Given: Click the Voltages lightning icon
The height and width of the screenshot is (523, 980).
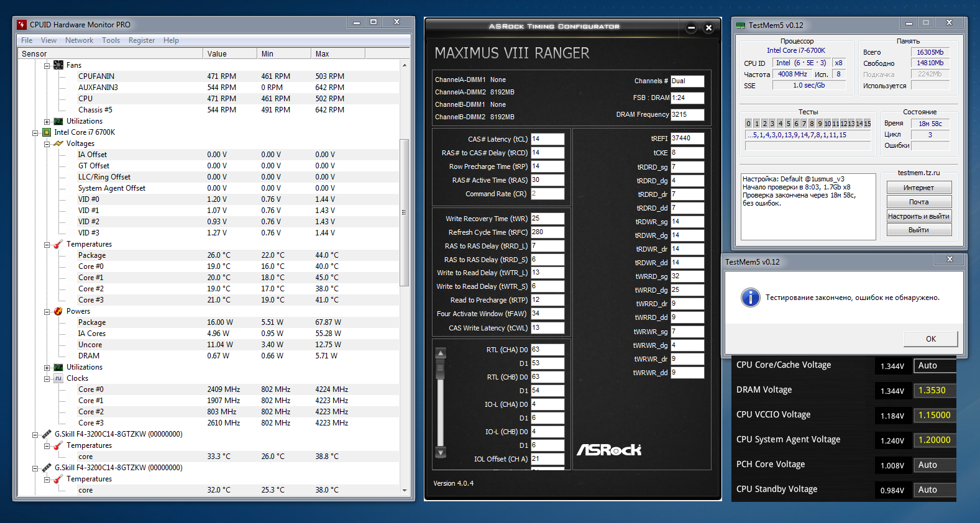Looking at the screenshot, I should click(x=58, y=143).
